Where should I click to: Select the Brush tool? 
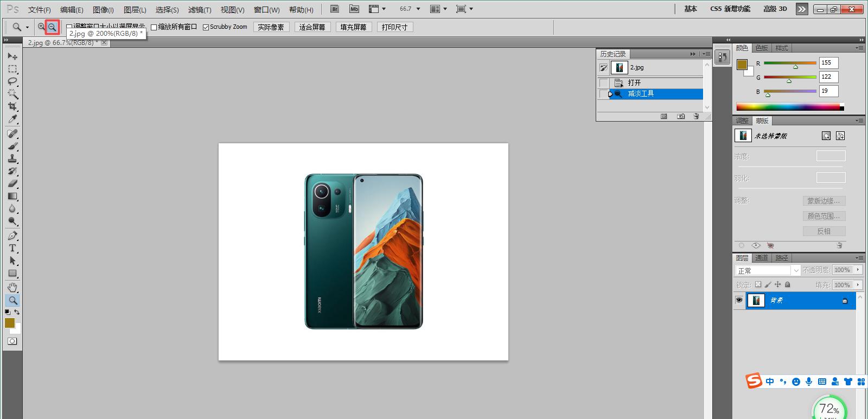[x=12, y=146]
